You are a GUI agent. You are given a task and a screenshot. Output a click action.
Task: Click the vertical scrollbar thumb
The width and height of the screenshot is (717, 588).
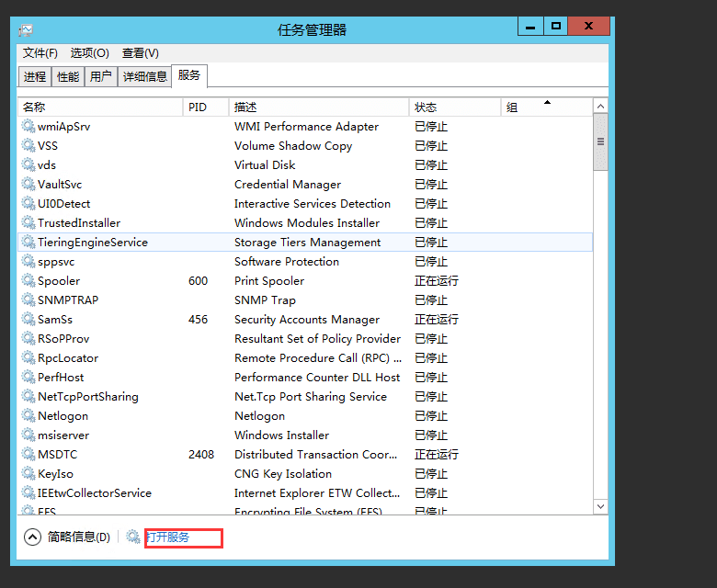600,142
